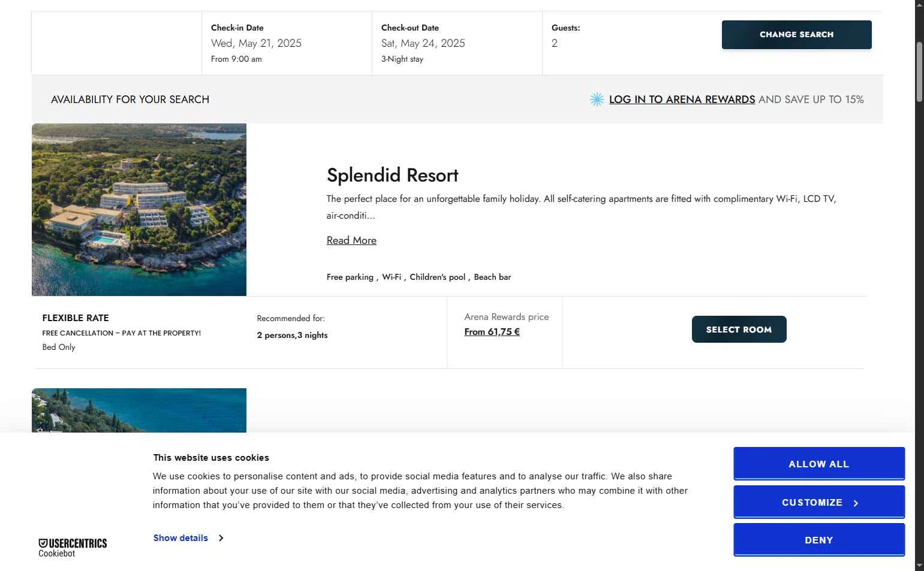Click Free cancellation pay at property text

tap(122, 333)
